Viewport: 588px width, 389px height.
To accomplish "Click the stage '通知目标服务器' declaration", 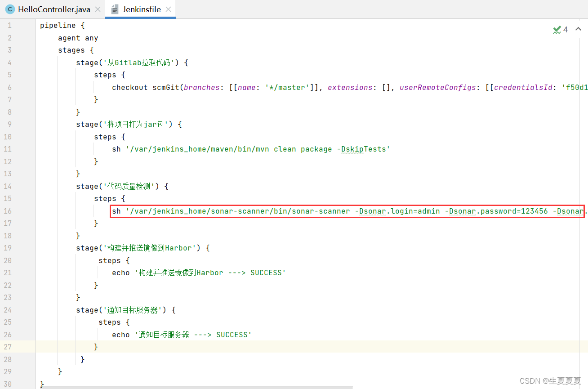I will (125, 310).
